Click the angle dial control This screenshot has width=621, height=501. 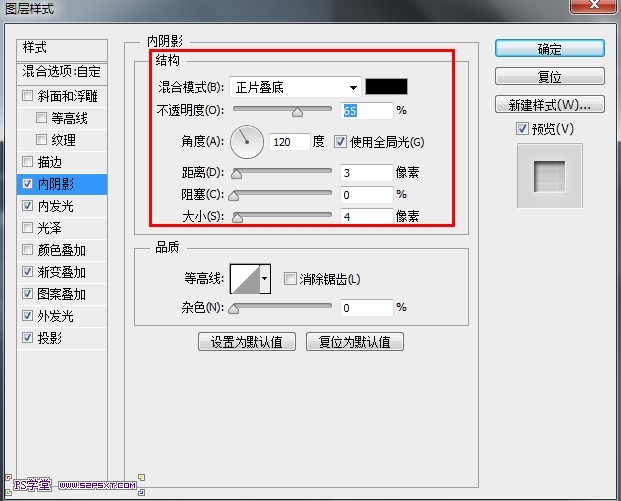tap(245, 142)
